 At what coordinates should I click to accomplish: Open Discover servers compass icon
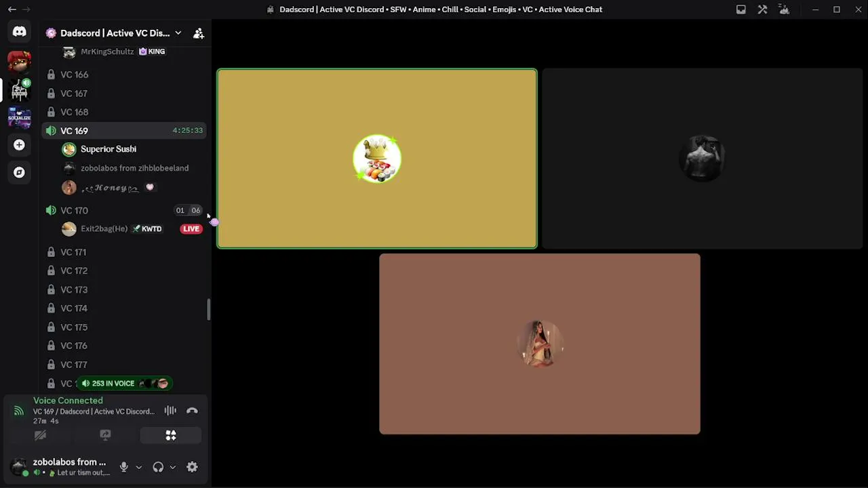click(19, 173)
